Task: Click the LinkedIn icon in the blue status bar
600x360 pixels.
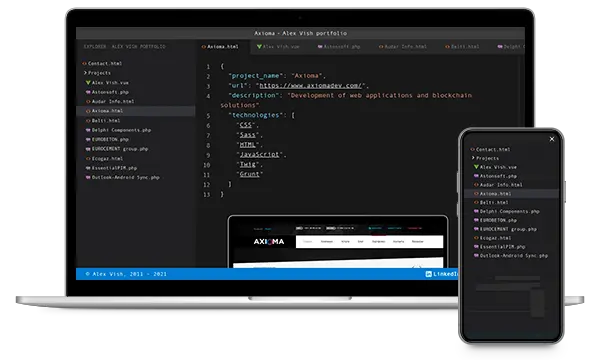Action: point(429,274)
